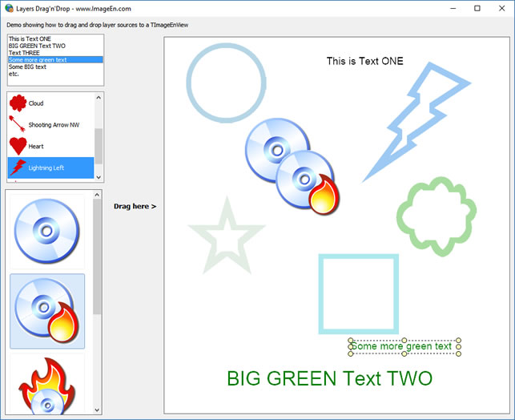Click the 'Cloud' shape label

[x=36, y=103]
